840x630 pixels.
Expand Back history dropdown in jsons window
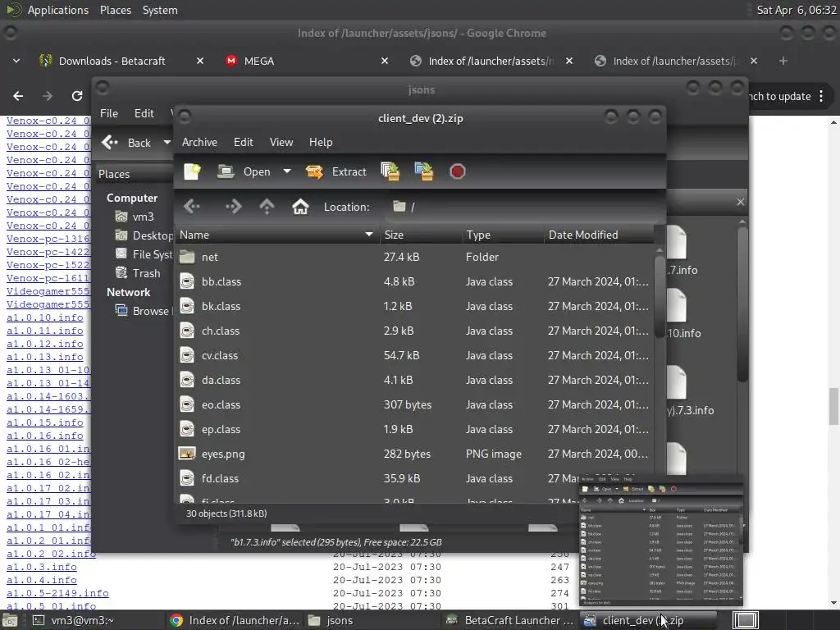pos(167,143)
